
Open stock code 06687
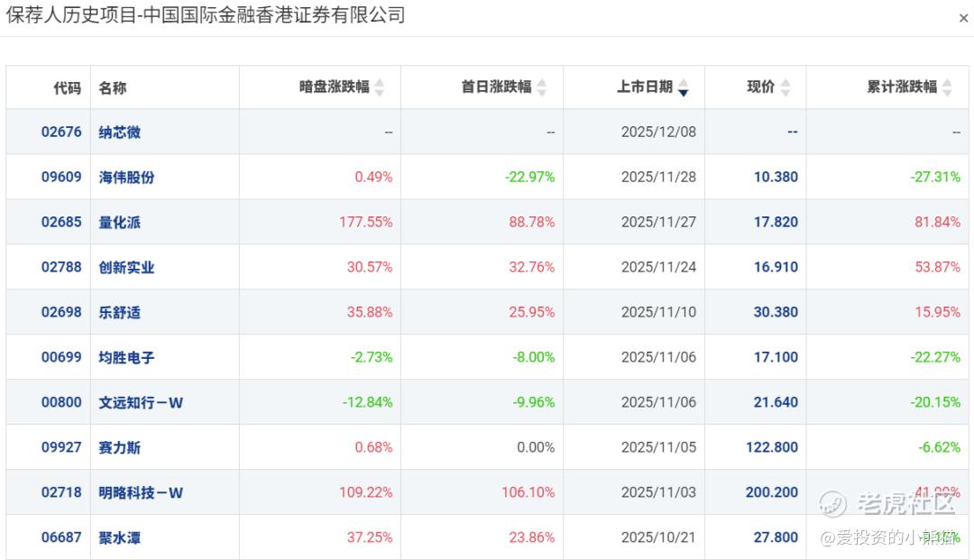pos(61,537)
